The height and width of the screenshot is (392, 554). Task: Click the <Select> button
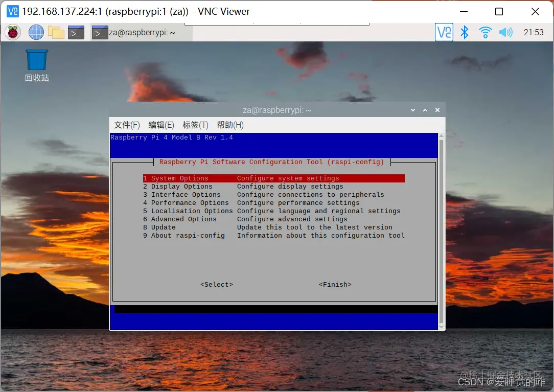[217, 285]
